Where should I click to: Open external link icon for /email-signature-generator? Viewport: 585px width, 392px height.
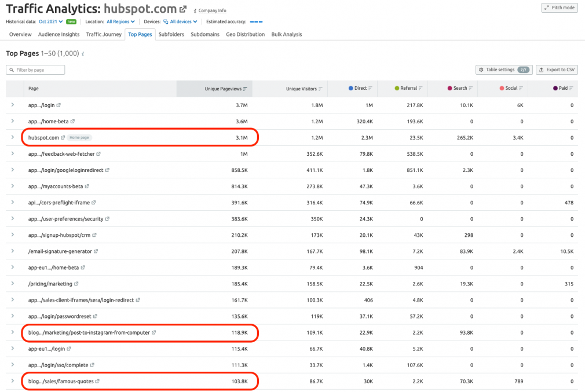(96, 251)
